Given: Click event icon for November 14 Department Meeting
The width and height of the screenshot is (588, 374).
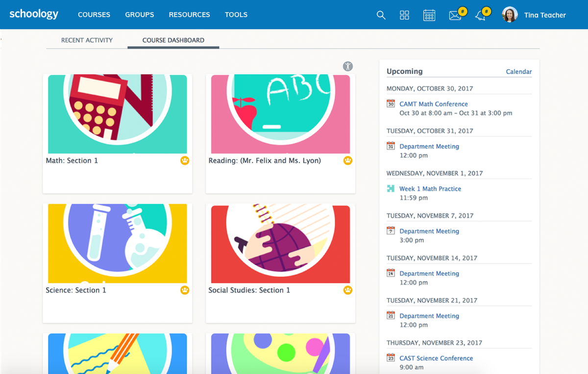Looking at the screenshot, I should pos(391,273).
